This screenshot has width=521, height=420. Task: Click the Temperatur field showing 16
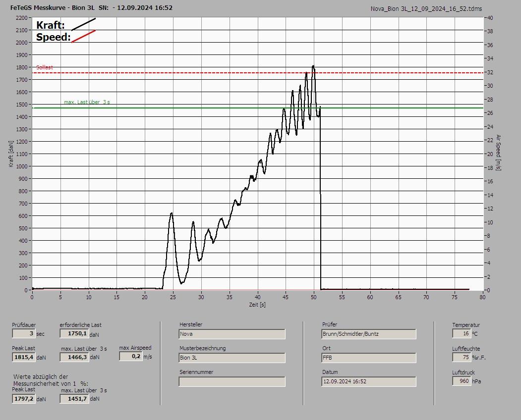462,333
